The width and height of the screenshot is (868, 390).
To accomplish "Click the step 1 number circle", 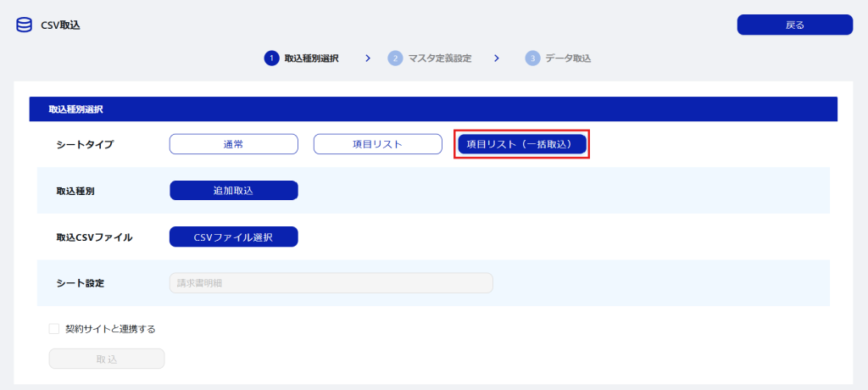I will (x=271, y=58).
